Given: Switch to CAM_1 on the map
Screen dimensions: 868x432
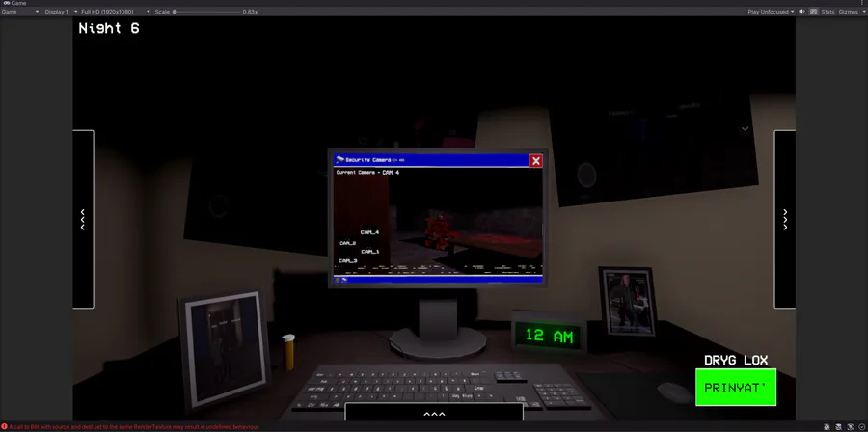Looking at the screenshot, I should pos(369,251).
